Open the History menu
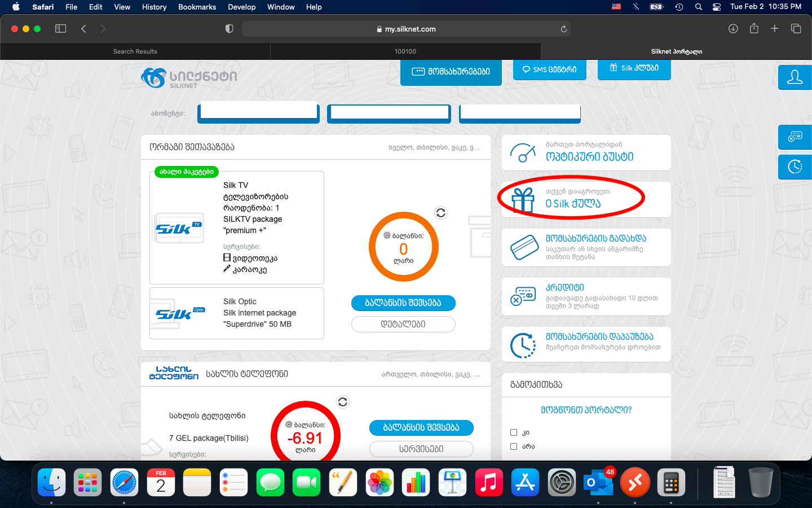 click(154, 7)
